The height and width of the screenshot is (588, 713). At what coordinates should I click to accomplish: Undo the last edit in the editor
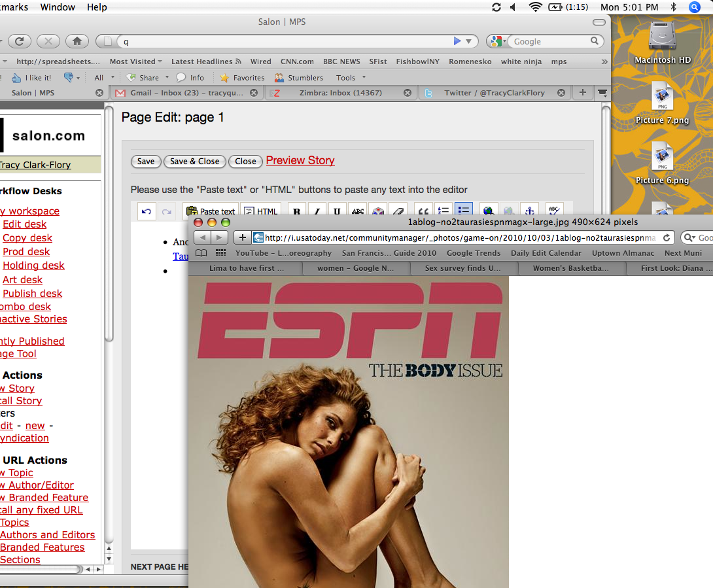tap(147, 211)
